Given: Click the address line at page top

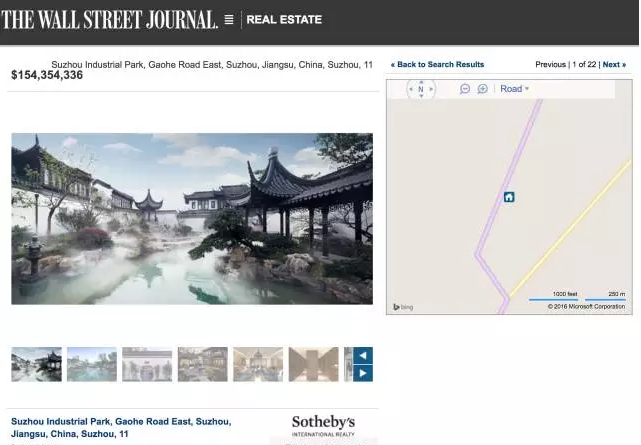Looking at the screenshot, I should (212, 65).
